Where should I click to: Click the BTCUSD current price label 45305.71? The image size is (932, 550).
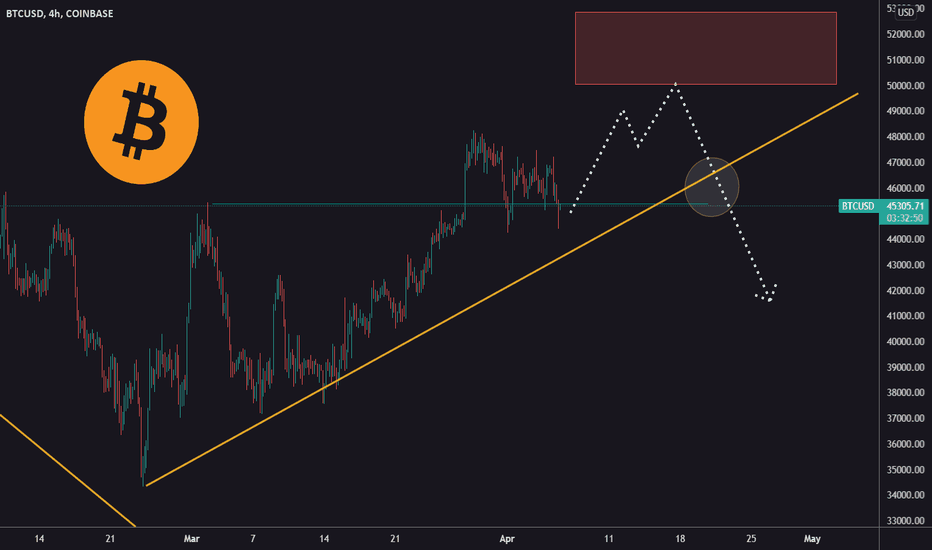tap(883, 206)
